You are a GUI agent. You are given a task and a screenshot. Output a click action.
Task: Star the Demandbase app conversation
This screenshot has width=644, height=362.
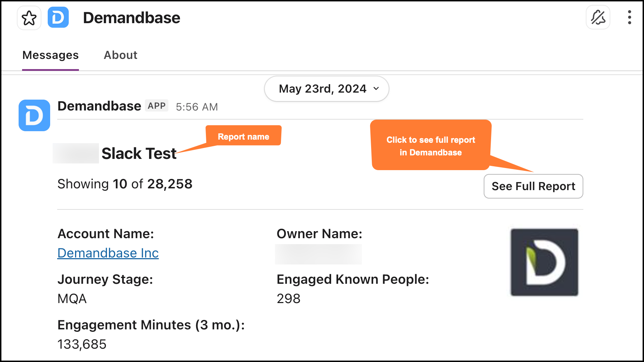(x=29, y=18)
